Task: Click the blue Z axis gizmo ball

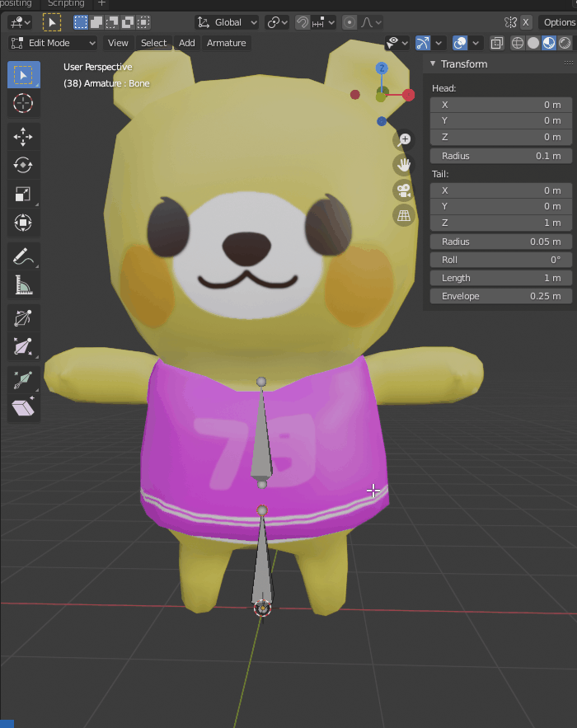Action: [382, 68]
